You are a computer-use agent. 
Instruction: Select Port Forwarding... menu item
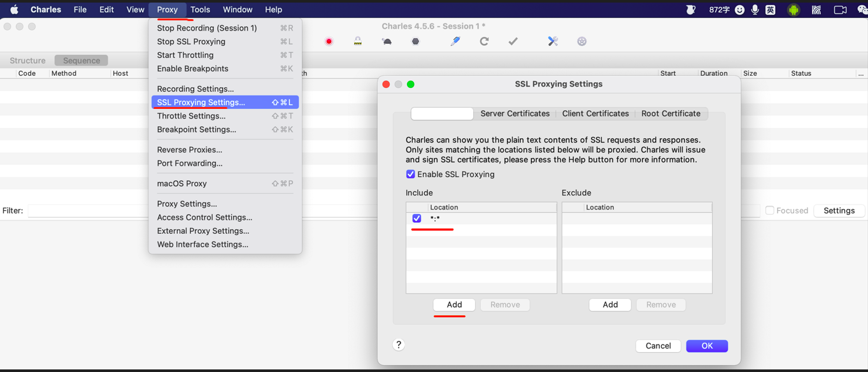(x=225, y=163)
